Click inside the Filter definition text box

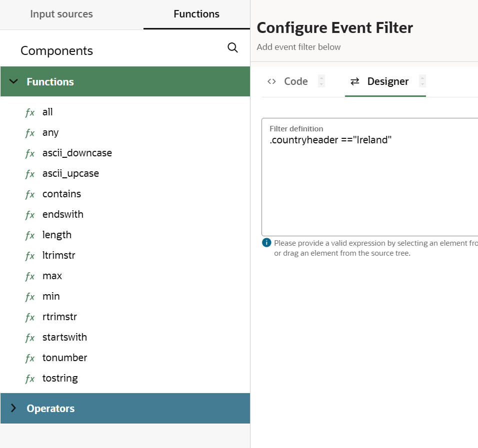click(x=370, y=190)
